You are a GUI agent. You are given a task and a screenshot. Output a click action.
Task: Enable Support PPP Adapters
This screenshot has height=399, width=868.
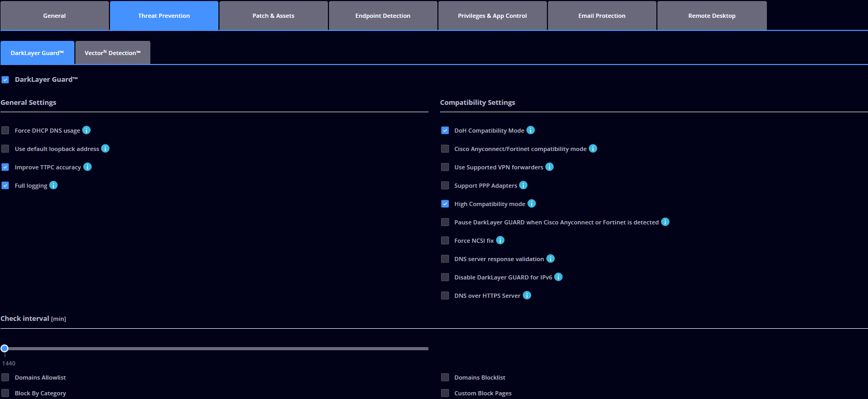tap(445, 186)
